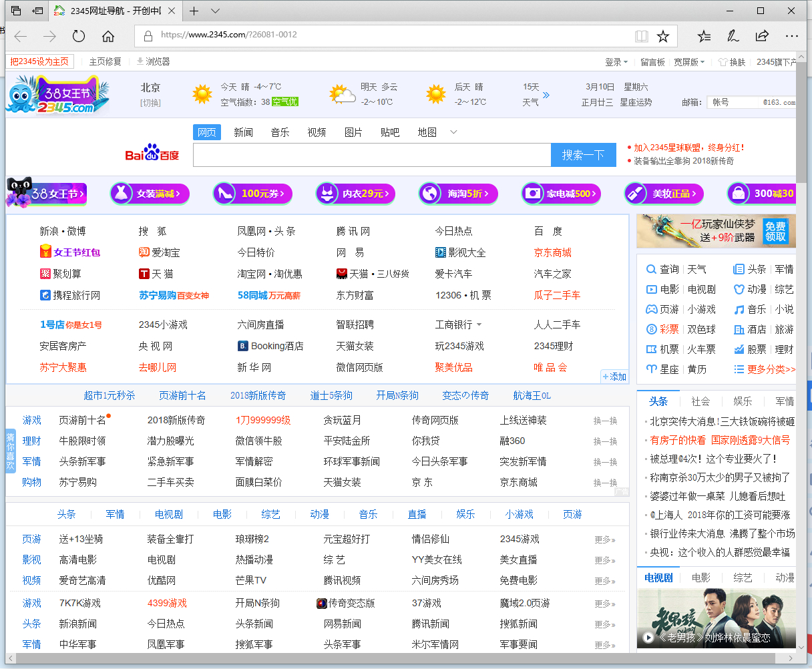Open browser settings ellipsis menu

791,36
